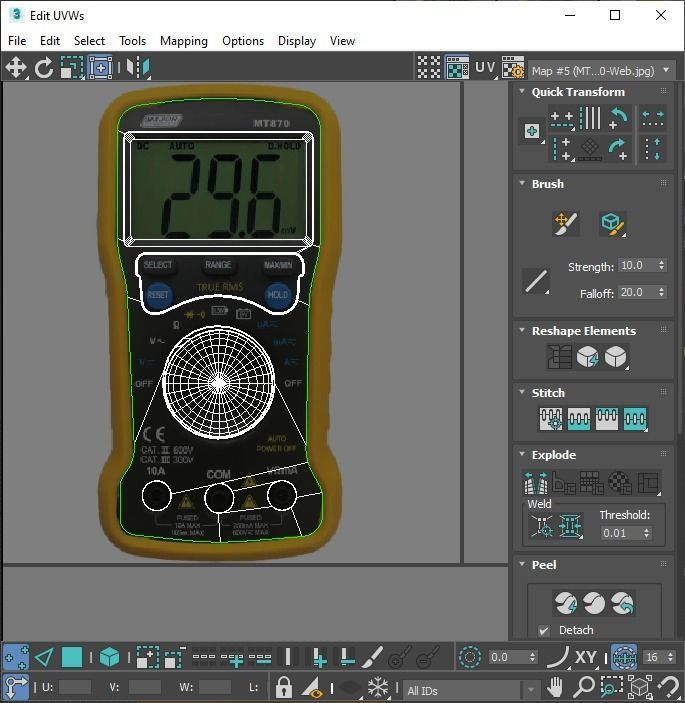685x703 pixels.
Task: Click Stitch to Source icon
Action: 607,419
